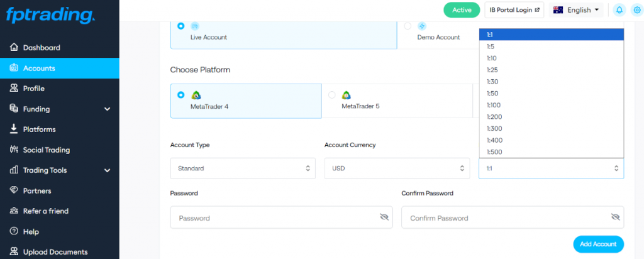The image size is (644, 259).
Task: Click the Refer a friend icon
Action: [x=14, y=211]
